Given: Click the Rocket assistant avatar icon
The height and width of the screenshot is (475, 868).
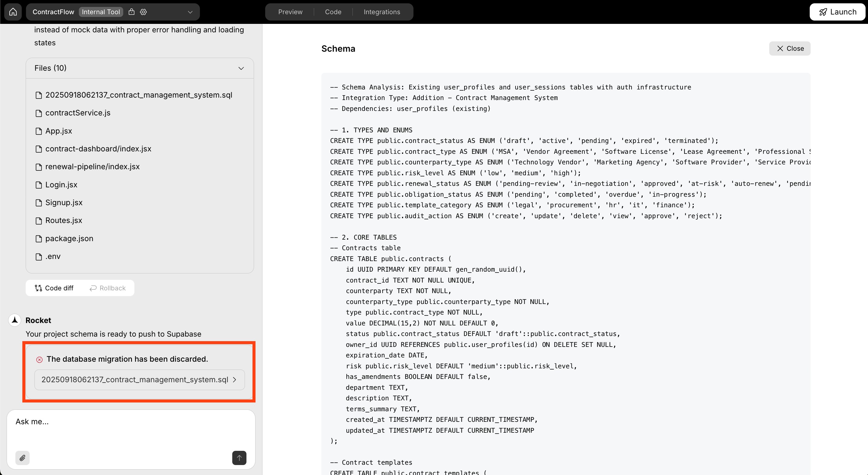Looking at the screenshot, I should click(x=14, y=320).
